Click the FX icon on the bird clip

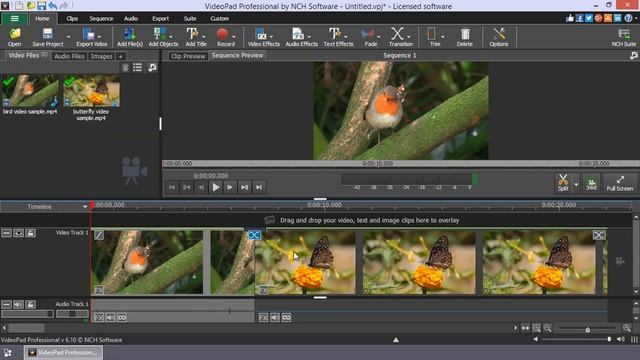99,290
